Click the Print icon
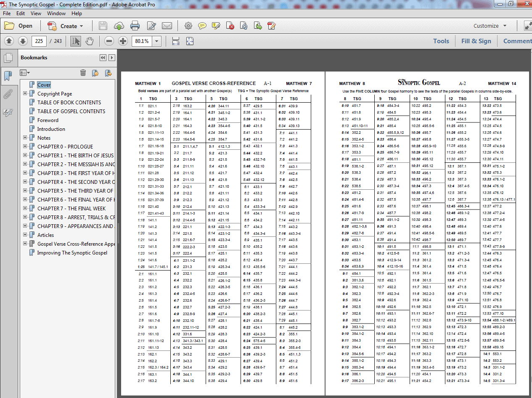532x398 pixels. pos(135,26)
